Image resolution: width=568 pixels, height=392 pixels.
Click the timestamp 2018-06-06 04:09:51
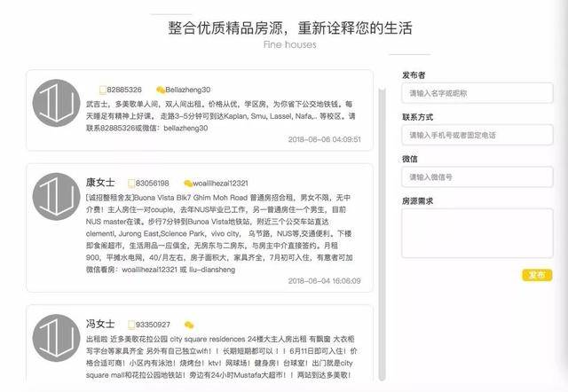[325, 139]
